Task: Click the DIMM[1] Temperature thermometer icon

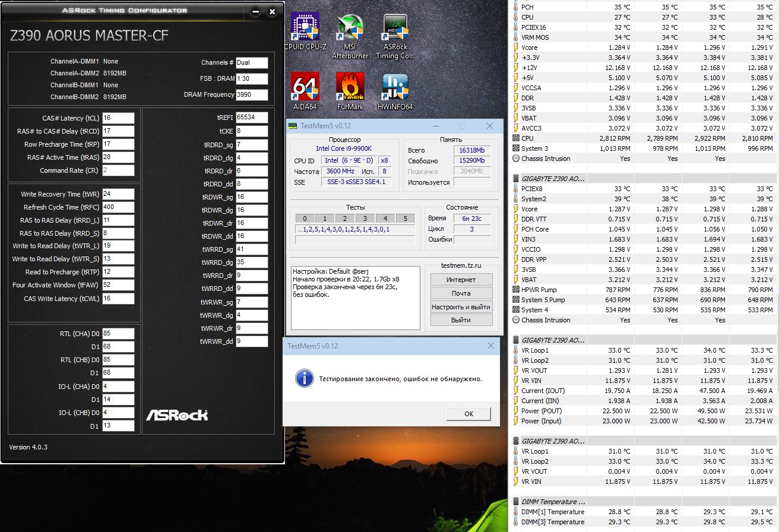Action: (x=515, y=512)
